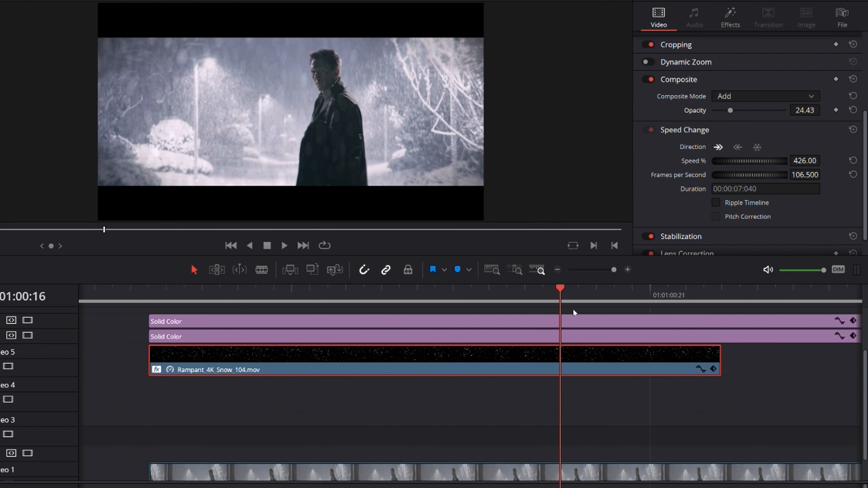Select the top Solid Color clip

coord(505,321)
